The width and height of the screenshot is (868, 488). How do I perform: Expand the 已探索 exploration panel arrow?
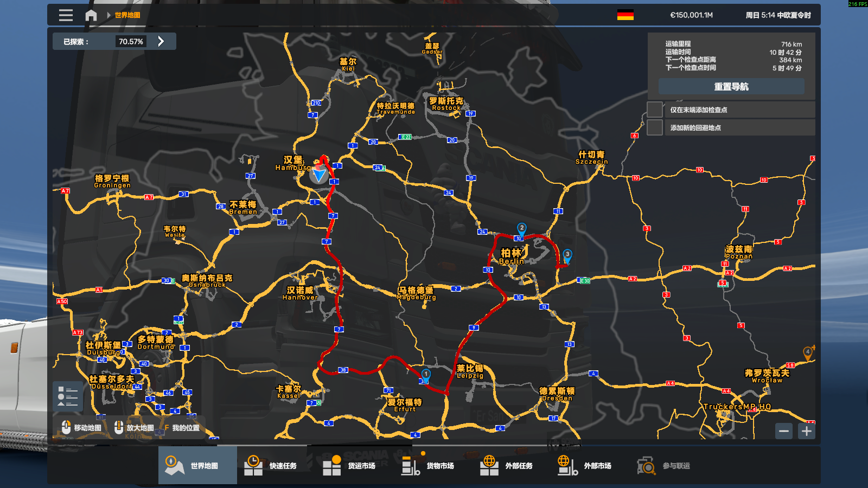click(x=161, y=41)
